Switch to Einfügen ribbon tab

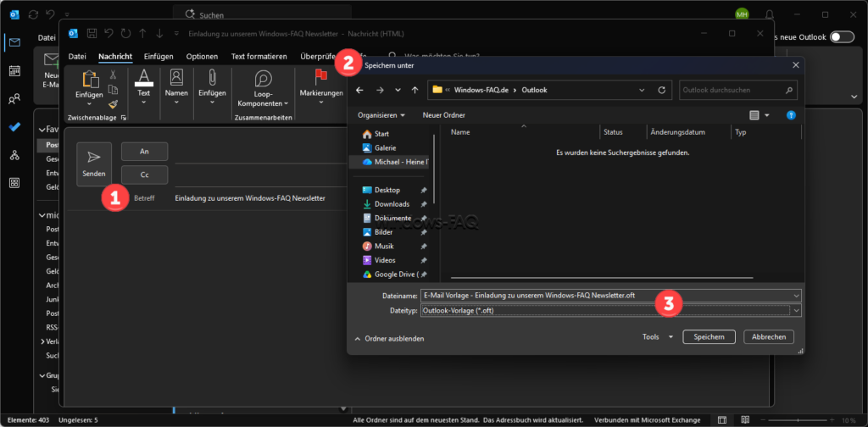pos(159,57)
